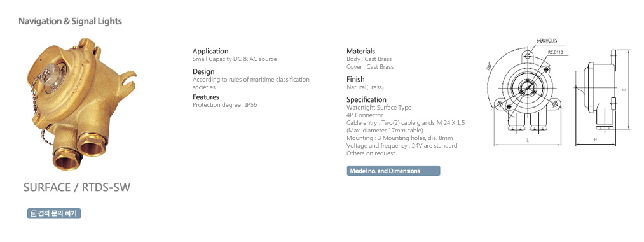Click the Design section heading
The image size is (644, 242).
203,71
